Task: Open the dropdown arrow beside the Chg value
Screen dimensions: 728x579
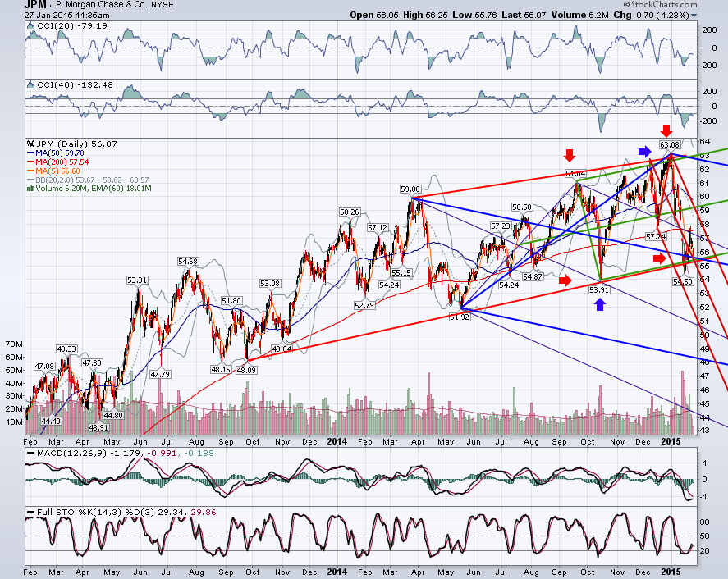Action: pos(694,16)
